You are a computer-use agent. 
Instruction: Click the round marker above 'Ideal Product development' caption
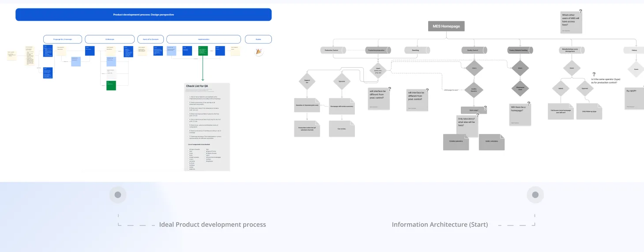pyautogui.click(x=118, y=195)
